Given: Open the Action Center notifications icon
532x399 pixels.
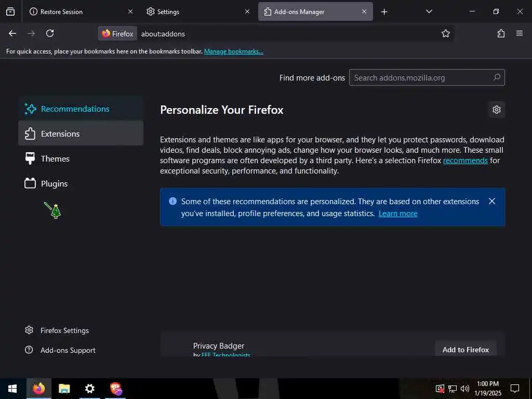Looking at the screenshot, I should pos(515,389).
